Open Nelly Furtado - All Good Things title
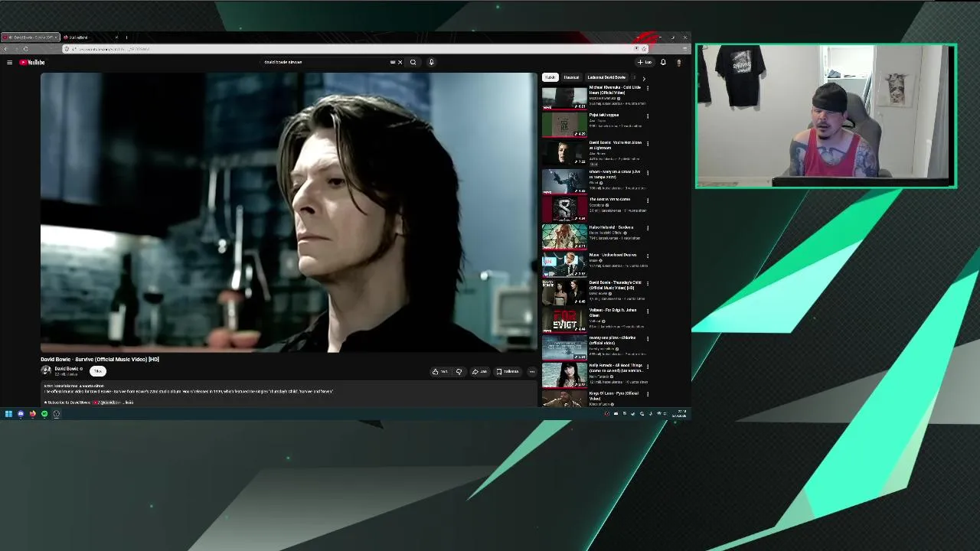 pyautogui.click(x=616, y=368)
